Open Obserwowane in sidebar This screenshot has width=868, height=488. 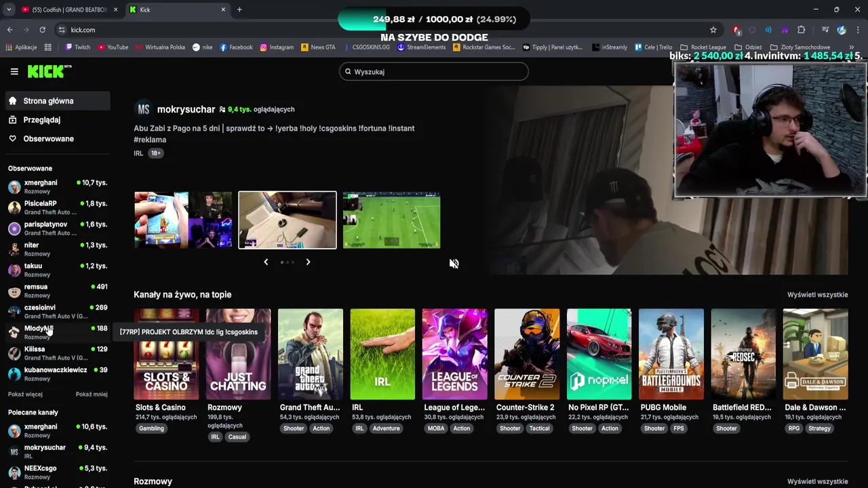pos(58,139)
